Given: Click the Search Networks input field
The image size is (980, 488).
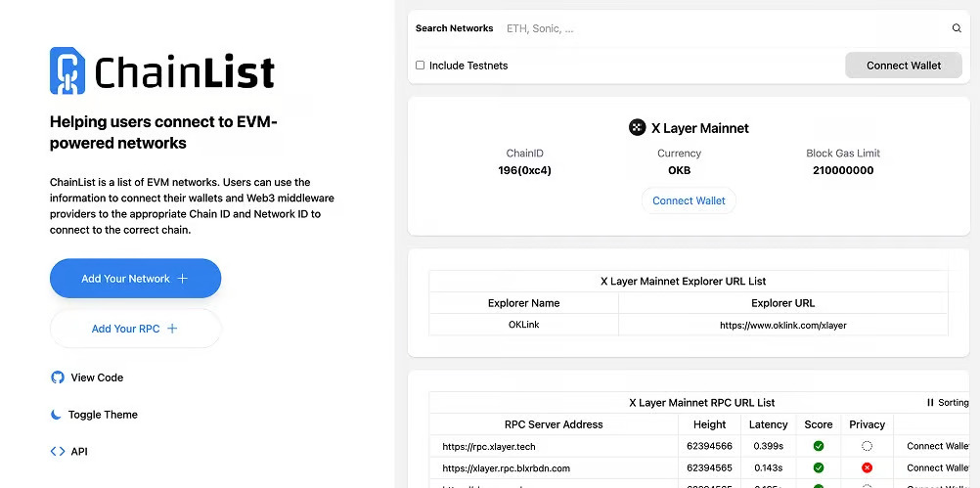Looking at the screenshot, I should coord(725,28).
